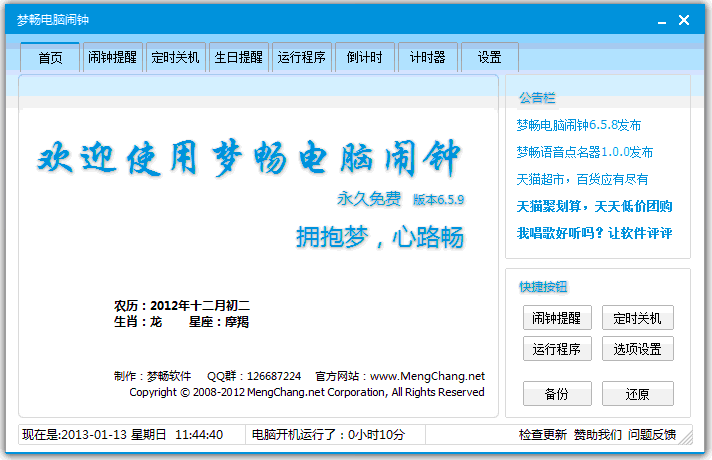
Task: Click 问题反馈 in status bar
Action: point(652,435)
